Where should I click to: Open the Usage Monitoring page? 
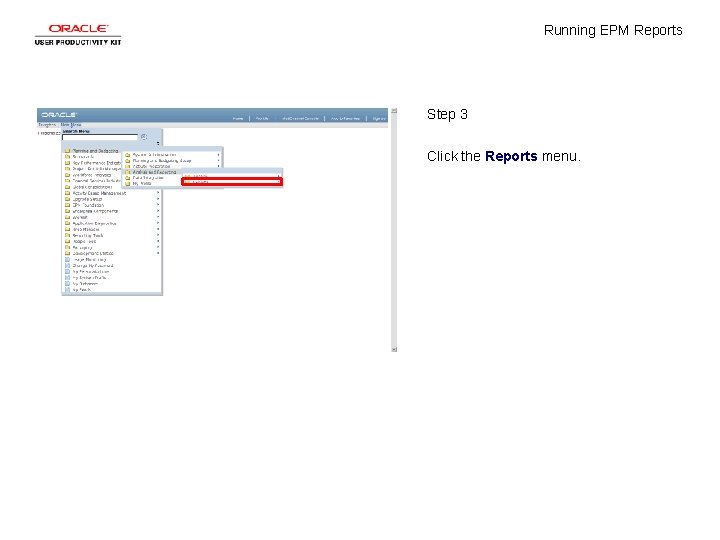point(90,259)
